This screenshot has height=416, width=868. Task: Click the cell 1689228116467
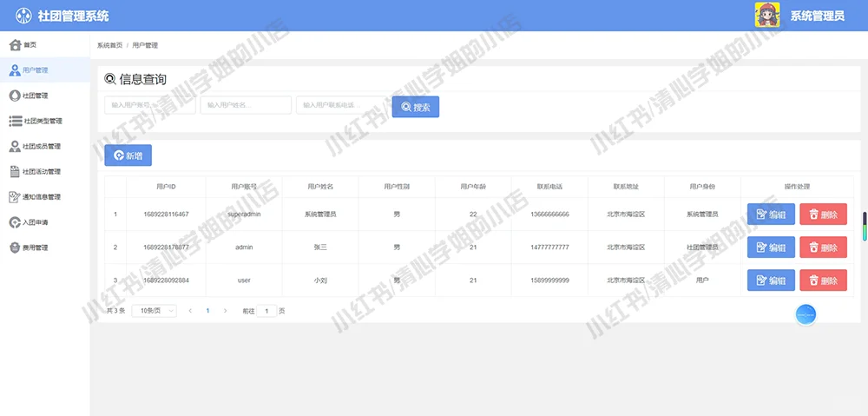(166, 214)
